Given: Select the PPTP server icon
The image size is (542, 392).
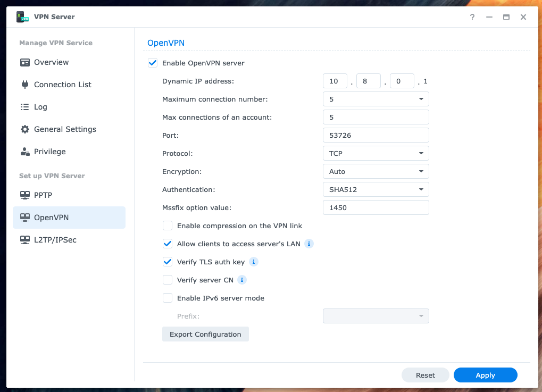Looking at the screenshot, I should pos(24,195).
